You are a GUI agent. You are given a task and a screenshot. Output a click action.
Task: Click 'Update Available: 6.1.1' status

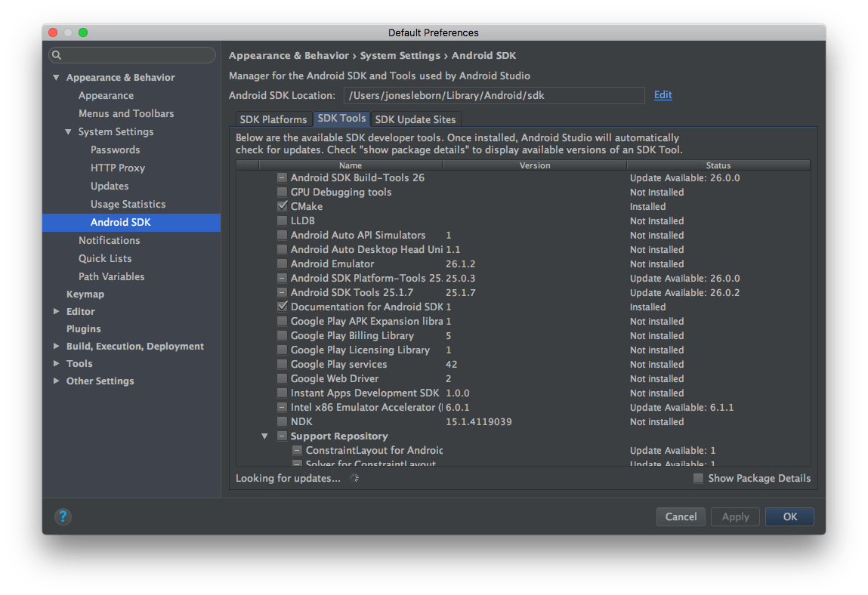click(681, 408)
